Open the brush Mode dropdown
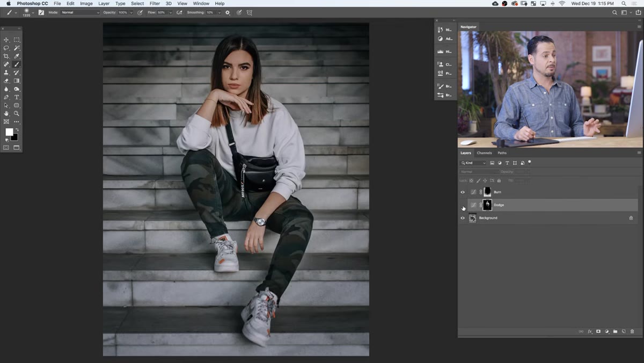This screenshot has height=363, width=644. point(80,12)
